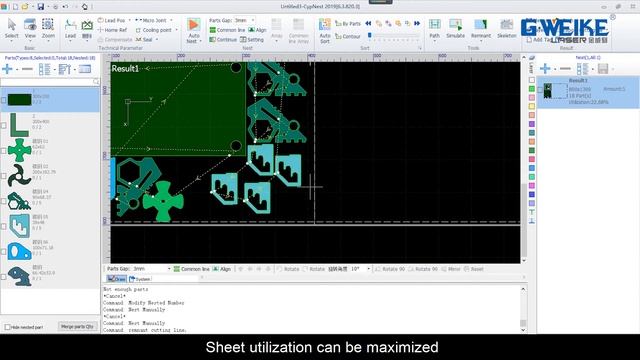Click ribbon Common line button

tap(227, 30)
